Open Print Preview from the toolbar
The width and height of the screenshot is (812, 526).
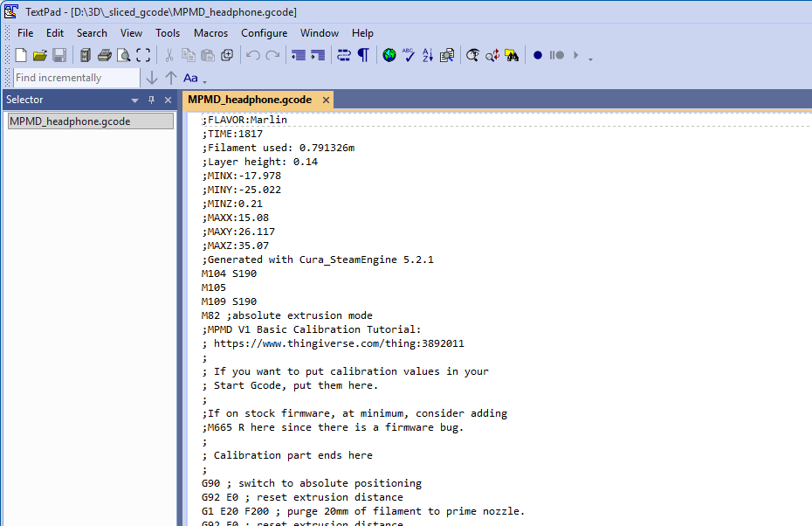click(124, 55)
